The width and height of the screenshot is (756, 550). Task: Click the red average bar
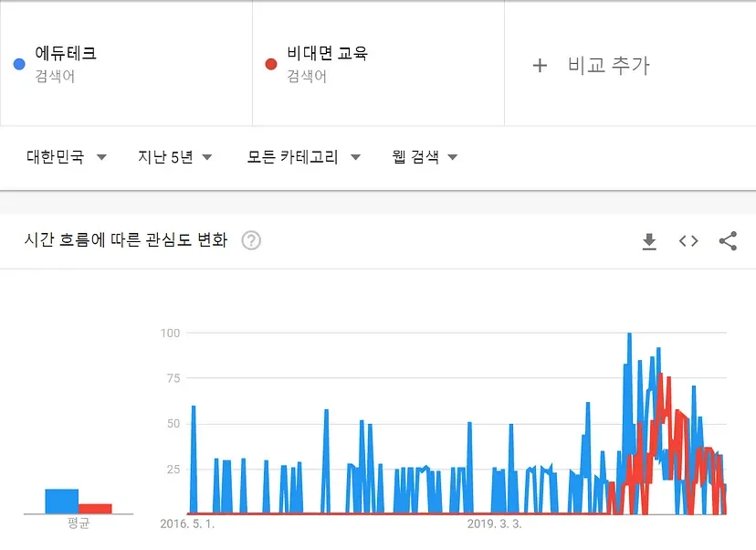pyautogui.click(x=95, y=509)
